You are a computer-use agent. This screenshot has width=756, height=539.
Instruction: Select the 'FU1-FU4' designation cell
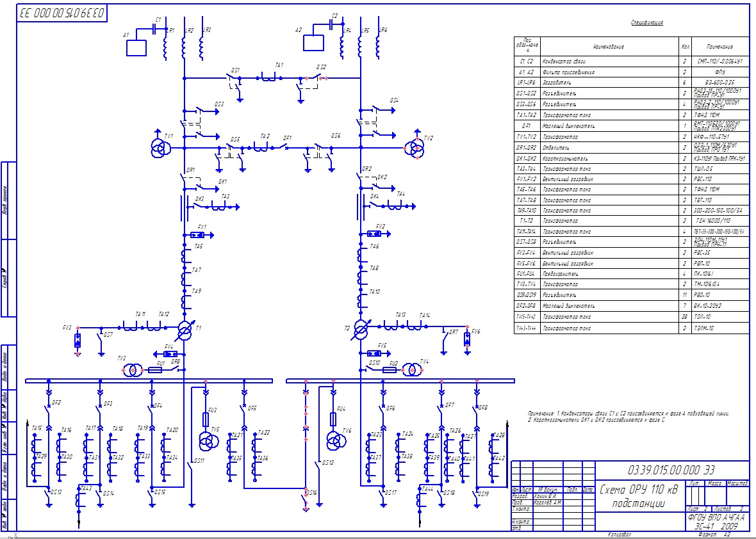click(526, 274)
